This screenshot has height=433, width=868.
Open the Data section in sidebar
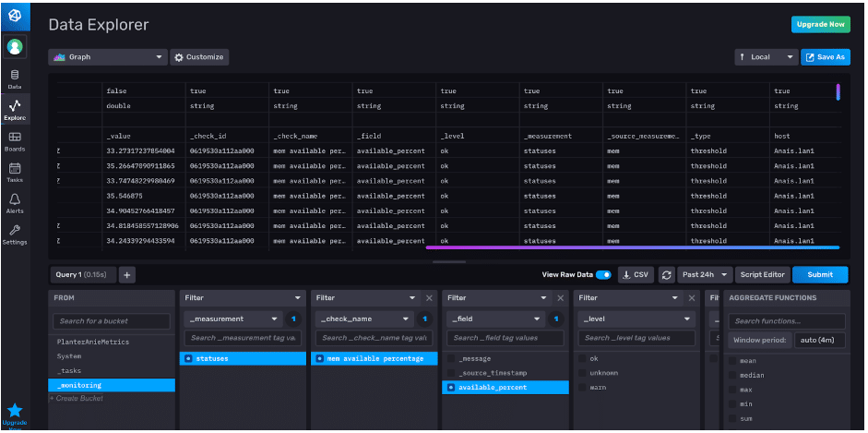[15, 79]
